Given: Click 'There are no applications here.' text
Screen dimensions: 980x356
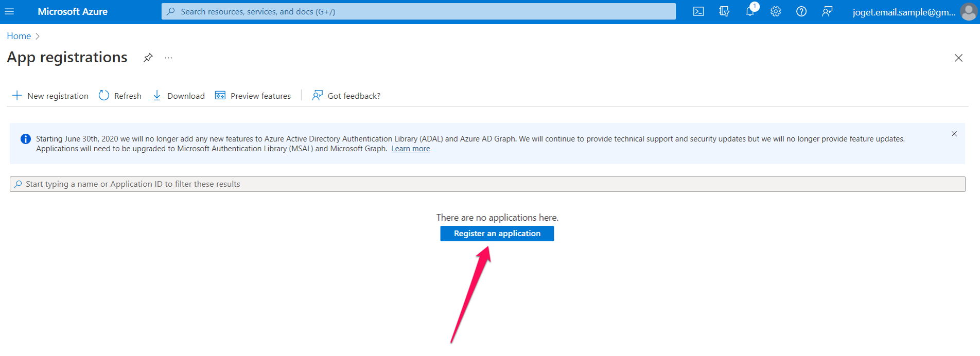Looking at the screenshot, I should coord(497,218).
